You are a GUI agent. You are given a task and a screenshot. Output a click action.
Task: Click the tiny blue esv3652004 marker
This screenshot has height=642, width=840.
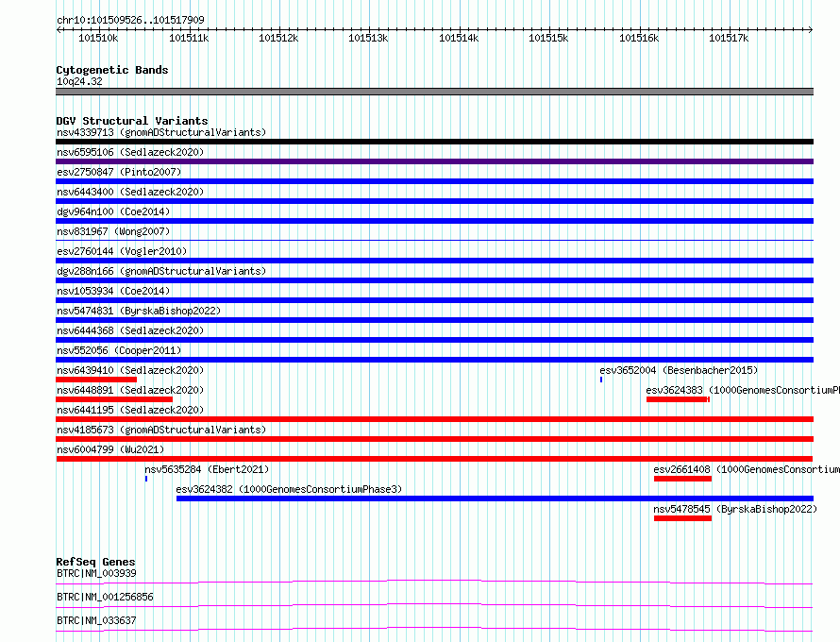601,380
